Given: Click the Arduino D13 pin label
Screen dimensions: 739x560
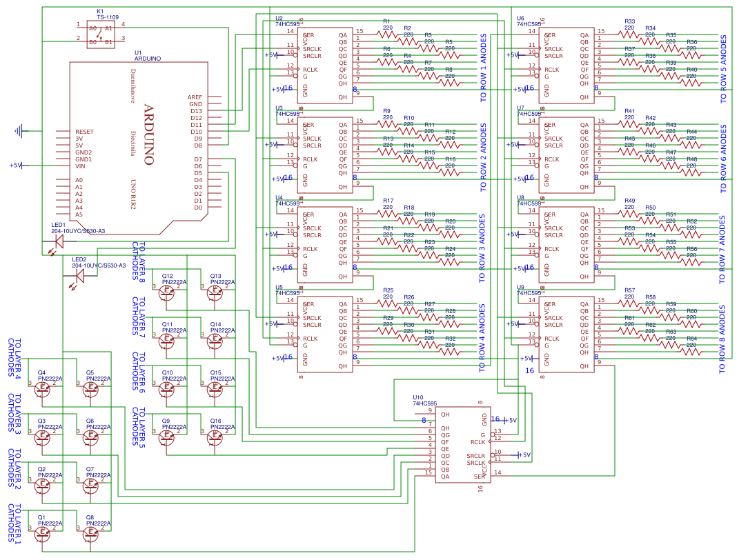Looking at the screenshot, I should tap(196, 111).
